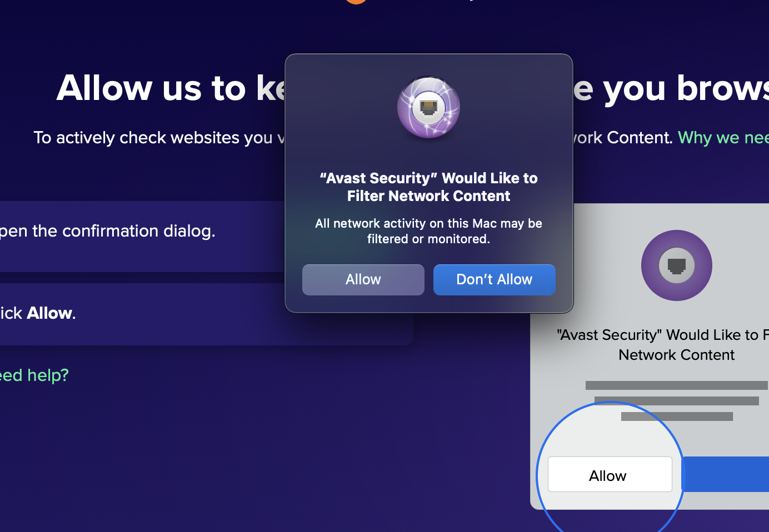Click the longest gray placeholder bar
This screenshot has height=532, width=769.
pyautogui.click(x=676, y=385)
